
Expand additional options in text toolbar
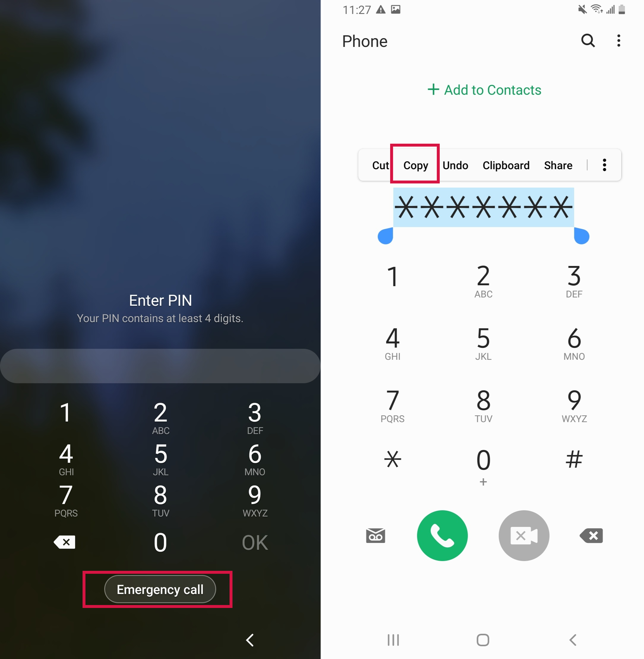pyautogui.click(x=604, y=164)
